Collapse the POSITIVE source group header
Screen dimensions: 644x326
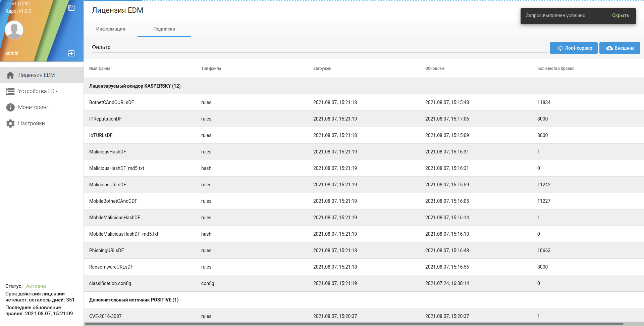pos(133,300)
